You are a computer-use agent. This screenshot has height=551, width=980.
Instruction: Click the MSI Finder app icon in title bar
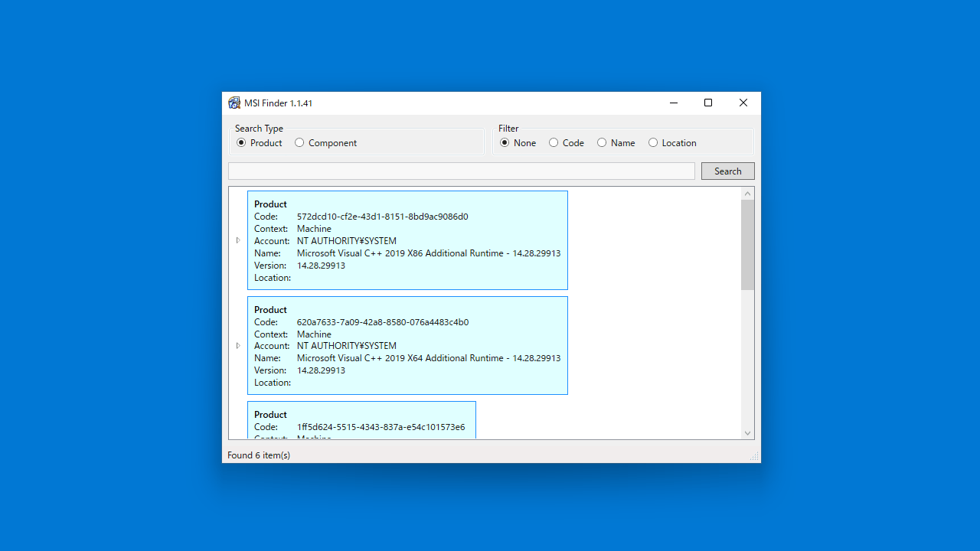pos(234,103)
